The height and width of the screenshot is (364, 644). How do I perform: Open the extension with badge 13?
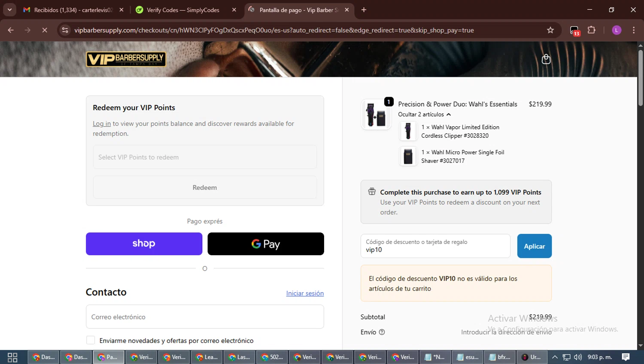pos(574,31)
